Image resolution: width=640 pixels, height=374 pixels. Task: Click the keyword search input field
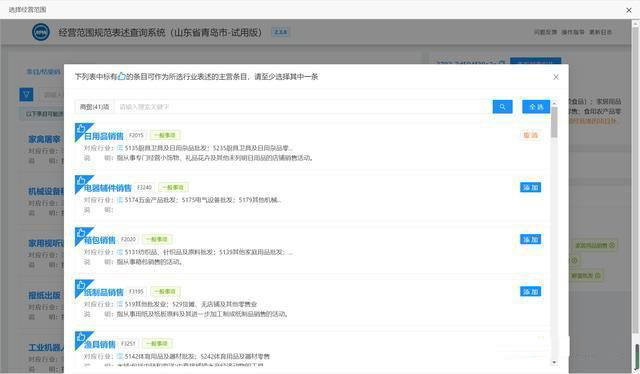[x=303, y=107]
